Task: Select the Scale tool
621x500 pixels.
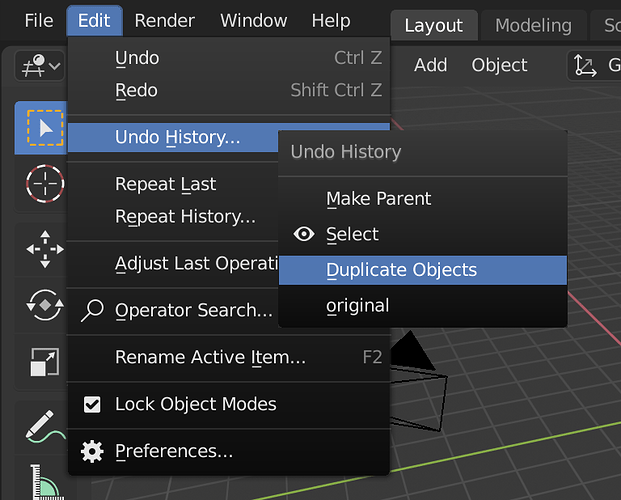Action: 45,362
